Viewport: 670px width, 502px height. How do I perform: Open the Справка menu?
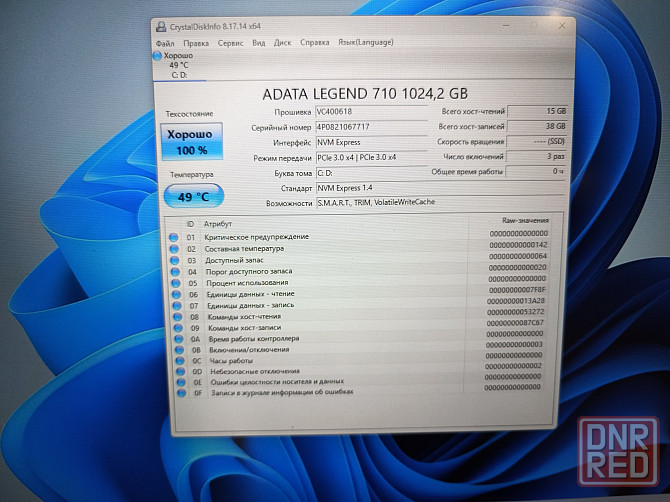tap(314, 42)
